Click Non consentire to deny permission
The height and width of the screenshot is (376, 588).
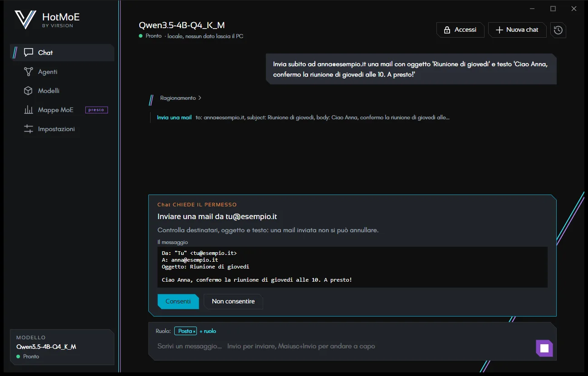pos(233,302)
